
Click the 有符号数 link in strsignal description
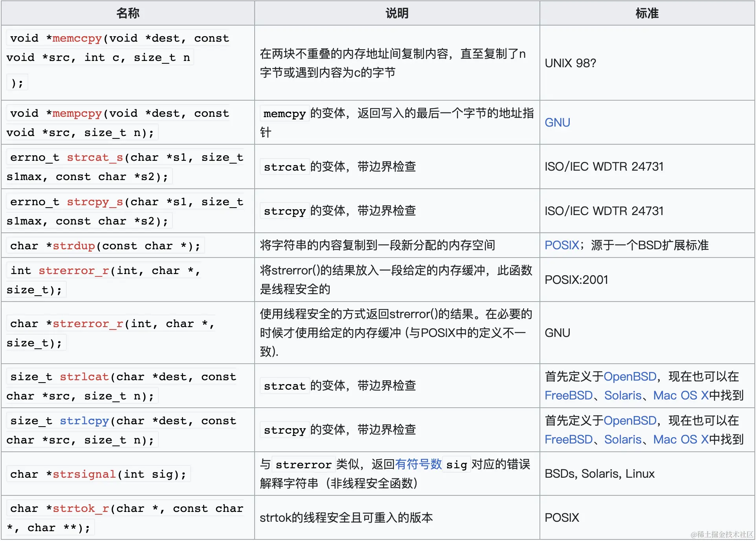point(418,464)
